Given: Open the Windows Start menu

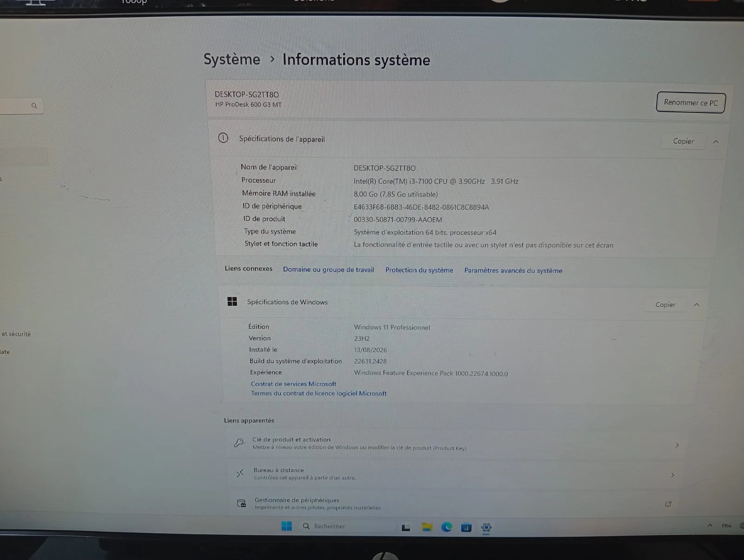Looking at the screenshot, I should pyautogui.click(x=286, y=526).
